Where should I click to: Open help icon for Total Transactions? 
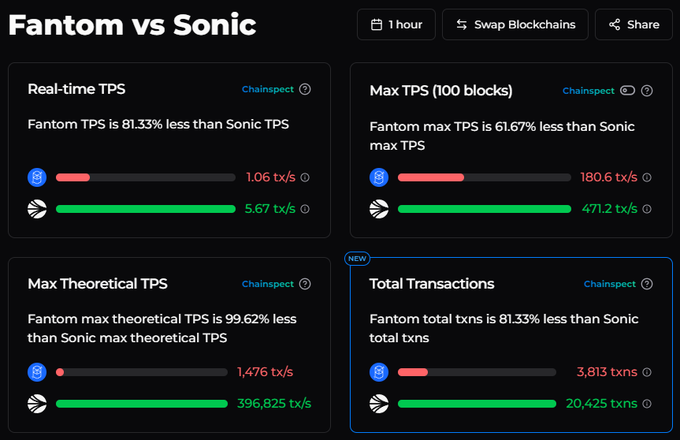coord(647,284)
